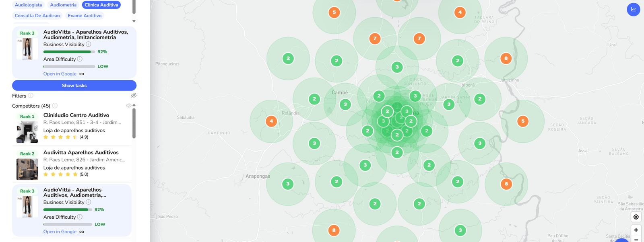Switch to the Audiometria keyword
644x242 pixels.
(x=63, y=5)
